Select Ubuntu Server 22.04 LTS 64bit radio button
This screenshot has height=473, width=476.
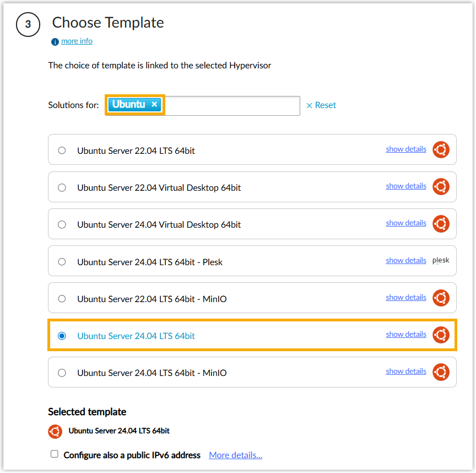coord(62,150)
